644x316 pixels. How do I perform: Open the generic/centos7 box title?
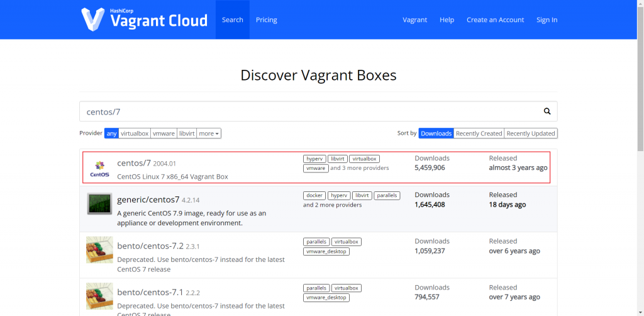tap(148, 200)
